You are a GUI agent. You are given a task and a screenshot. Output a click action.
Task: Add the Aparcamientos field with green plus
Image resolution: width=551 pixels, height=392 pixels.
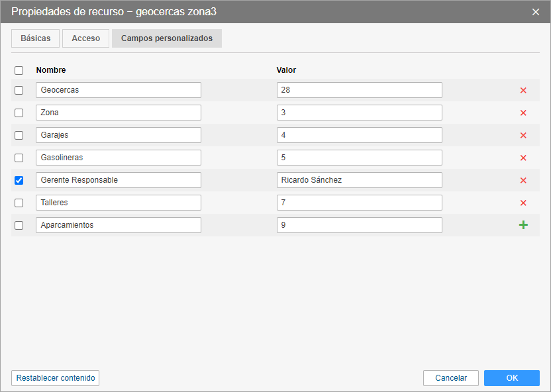(523, 225)
